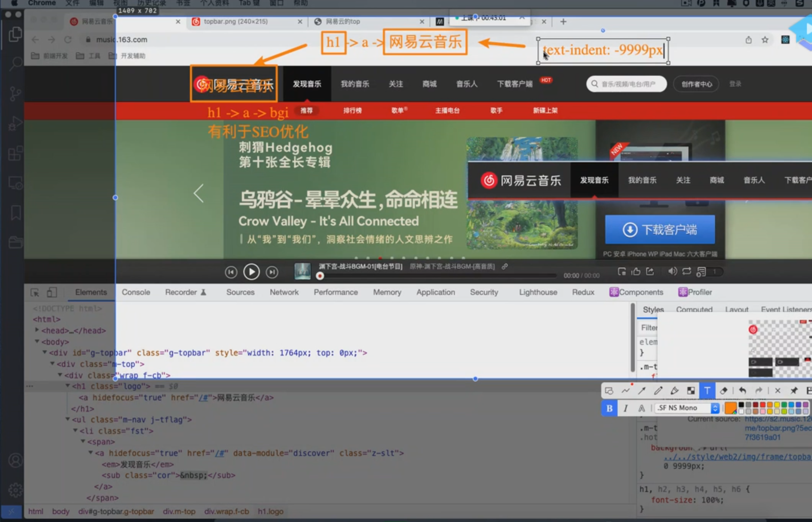Select the freehand line annotation tool

pos(626,391)
